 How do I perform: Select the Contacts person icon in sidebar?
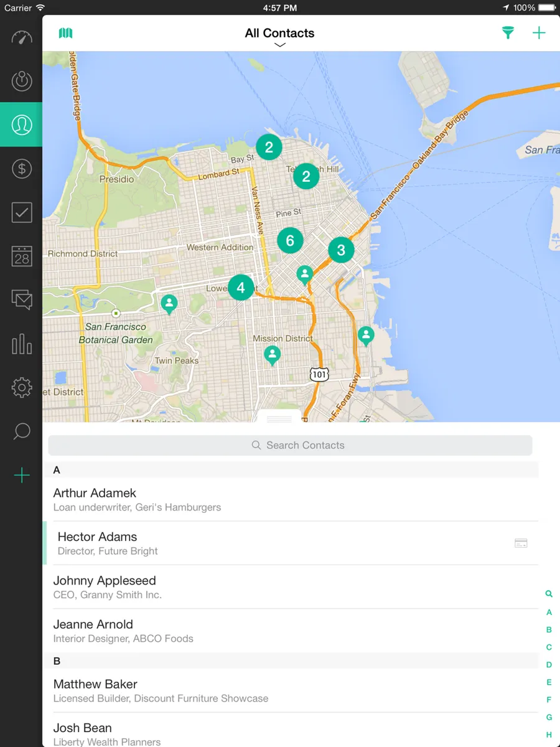(21, 125)
